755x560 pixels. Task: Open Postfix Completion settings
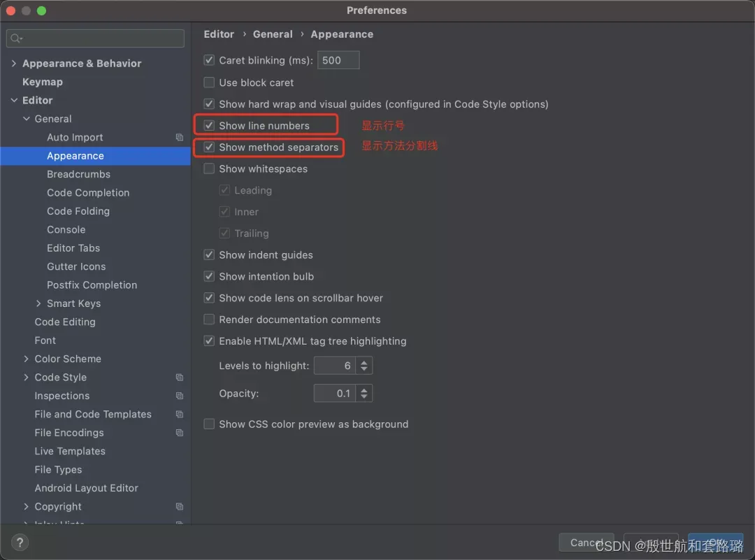(92, 285)
